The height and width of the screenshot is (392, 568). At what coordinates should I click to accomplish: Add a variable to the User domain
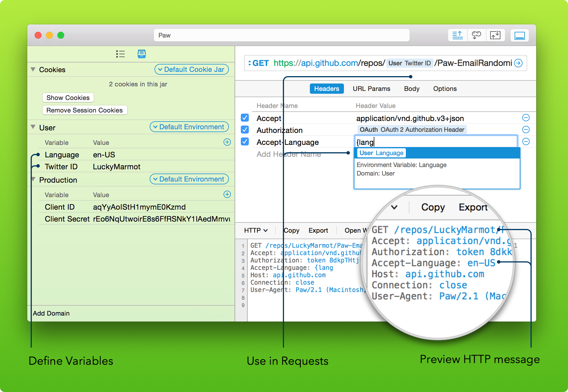tap(227, 142)
